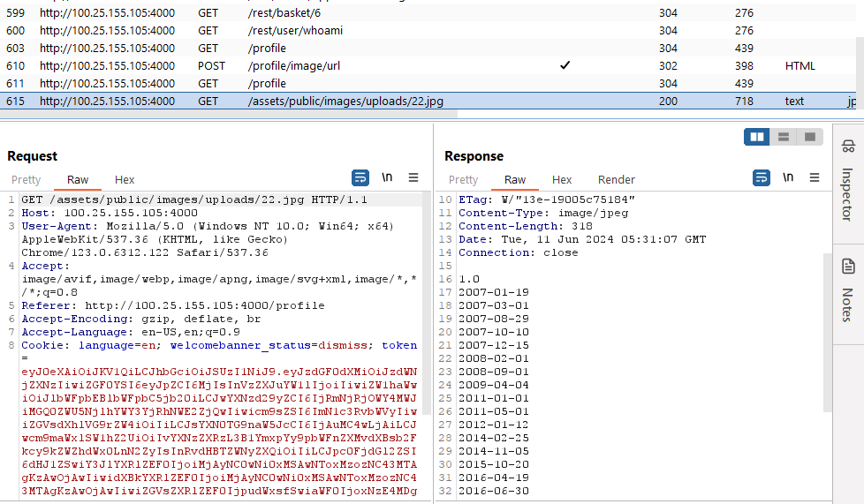The width and height of the screenshot is (864, 504).
Task: Open the Notes side panel
Action: click(848, 290)
